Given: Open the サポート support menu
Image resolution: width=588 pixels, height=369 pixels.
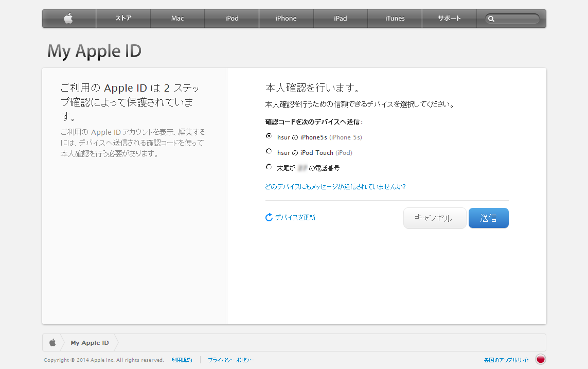Looking at the screenshot, I should point(449,19).
